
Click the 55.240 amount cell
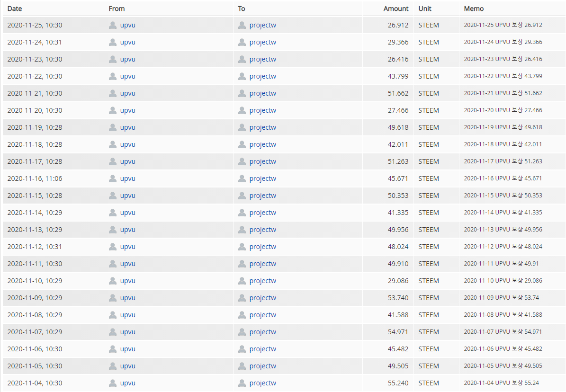(x=398, y=383)
